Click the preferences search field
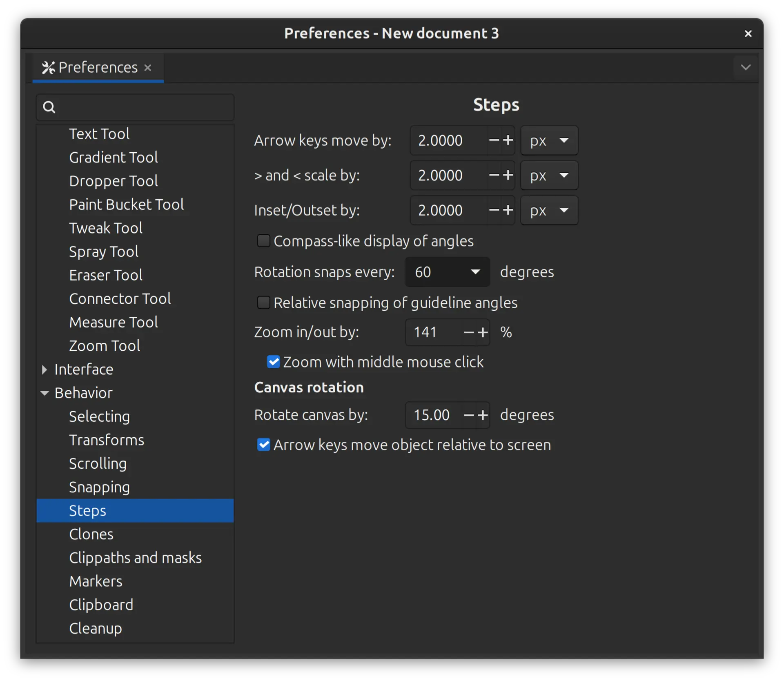Image resolution: width=784 pixels, height=681 pixels. (x=143, y=107)
